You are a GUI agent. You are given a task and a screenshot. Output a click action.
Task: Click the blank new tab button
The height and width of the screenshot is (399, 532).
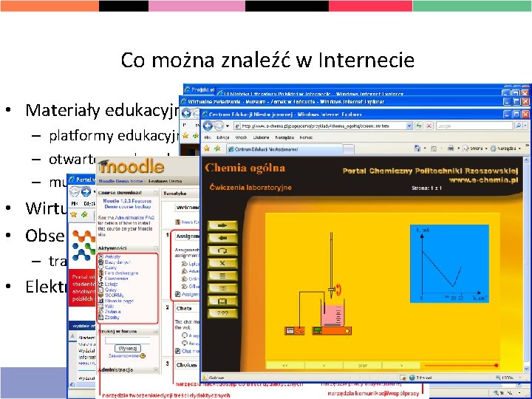point(349,149)
